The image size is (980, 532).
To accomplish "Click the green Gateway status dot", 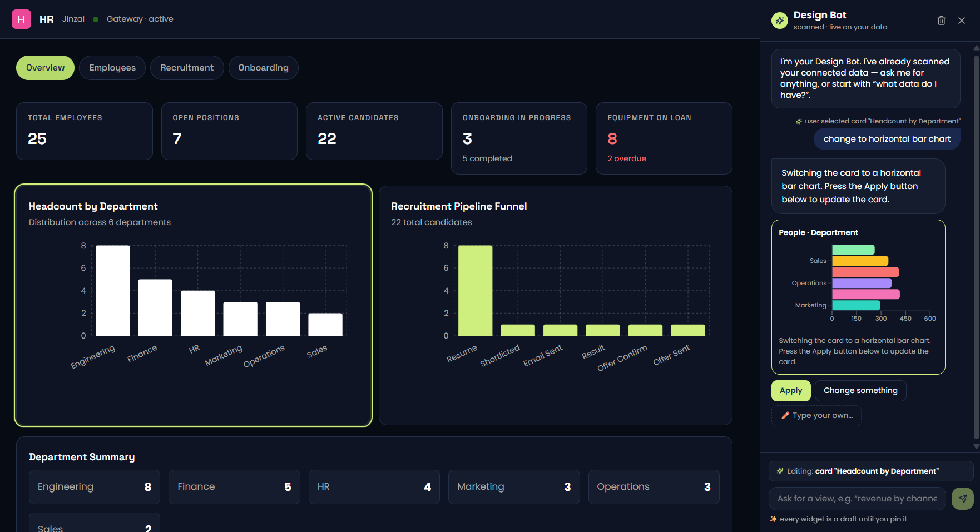I will coord(96,19).
